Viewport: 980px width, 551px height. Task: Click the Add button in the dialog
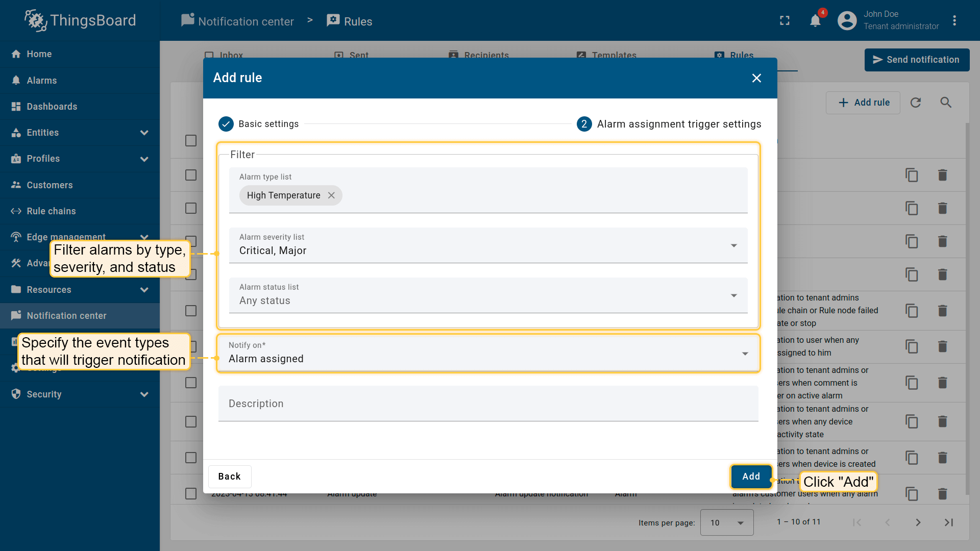(x=751, y=477)
